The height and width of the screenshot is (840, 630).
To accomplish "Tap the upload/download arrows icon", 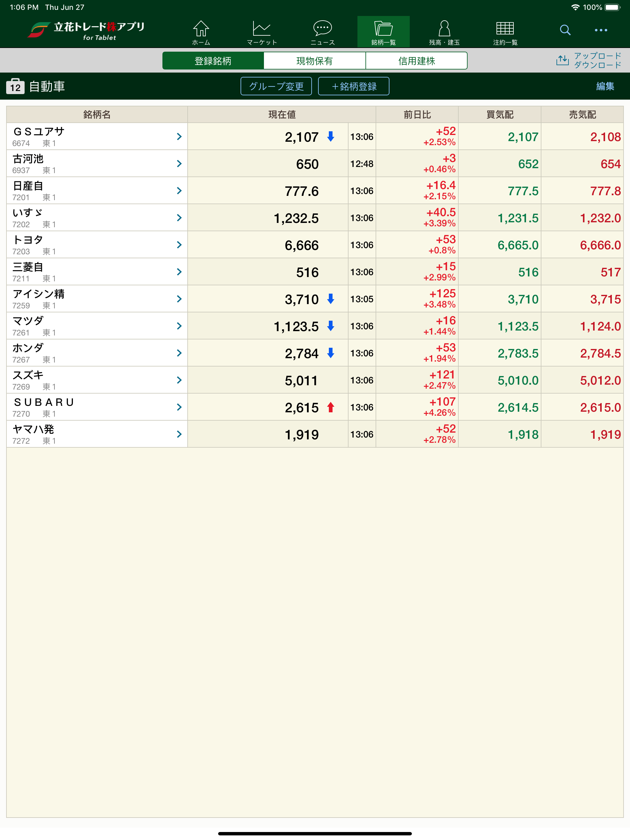I will pyautogui.click(x=562, y=60).
